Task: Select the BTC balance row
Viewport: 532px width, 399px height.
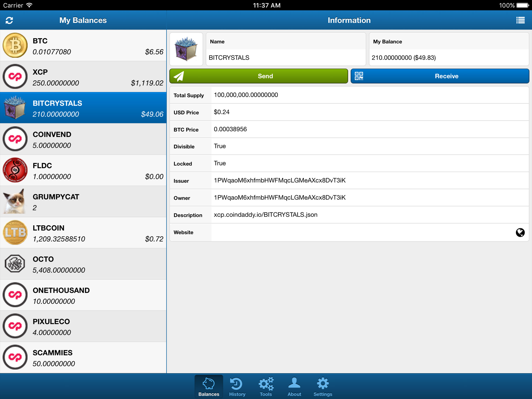Action: 83,45
